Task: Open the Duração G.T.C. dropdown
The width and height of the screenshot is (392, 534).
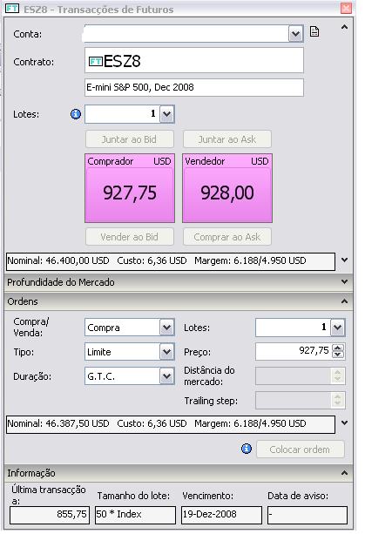Action: (167, 376)
